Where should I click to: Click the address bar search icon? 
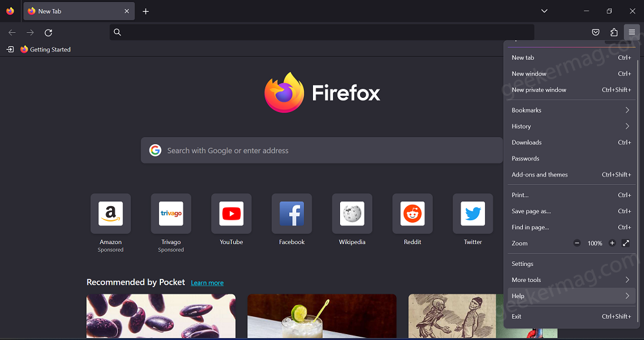point(117,32)
